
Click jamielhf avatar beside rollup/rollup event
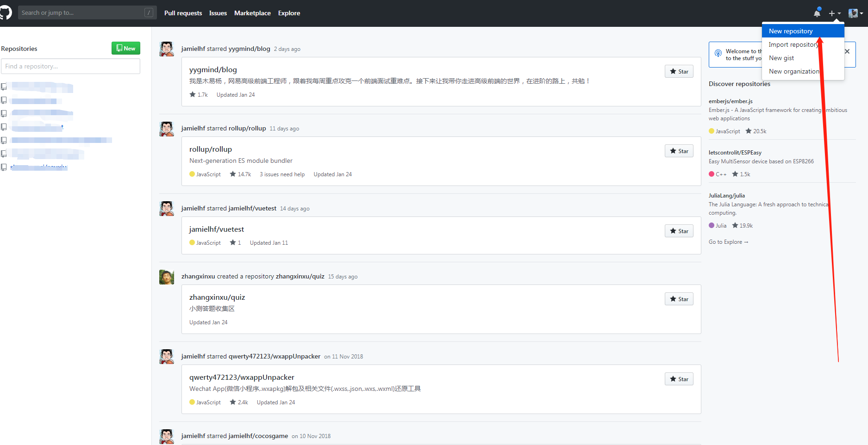[167, 129]
